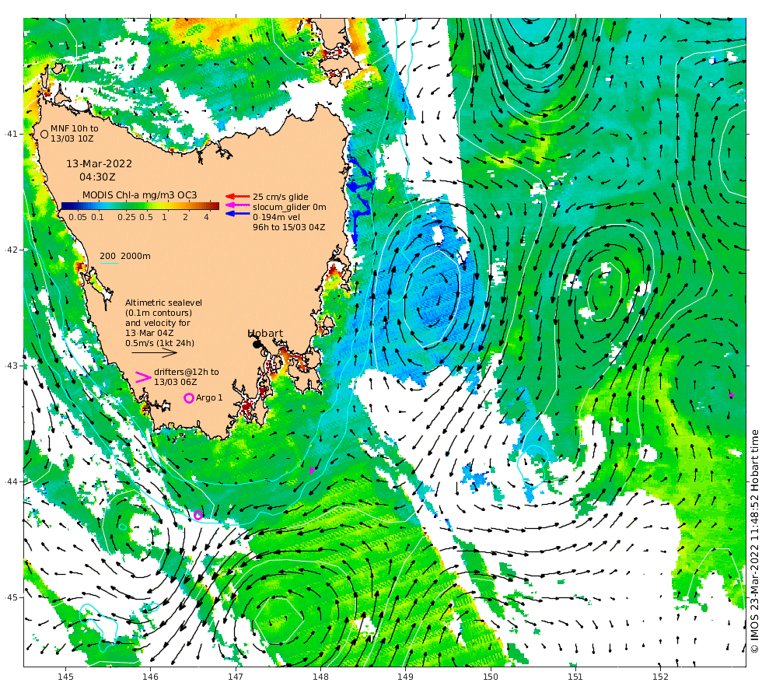Screen dimensions: 762x700
Task: Click the 04:30Z time label
Action: [98, 177]
